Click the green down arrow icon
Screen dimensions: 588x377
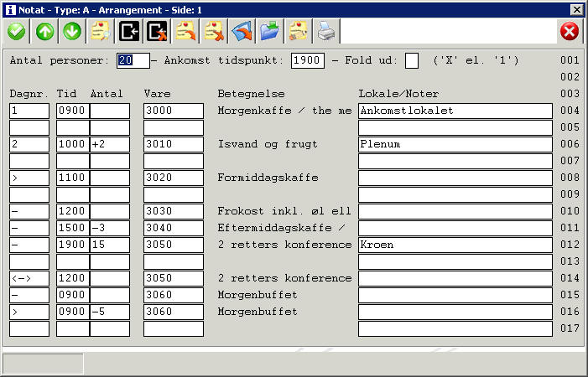click(x=72, y=32)
